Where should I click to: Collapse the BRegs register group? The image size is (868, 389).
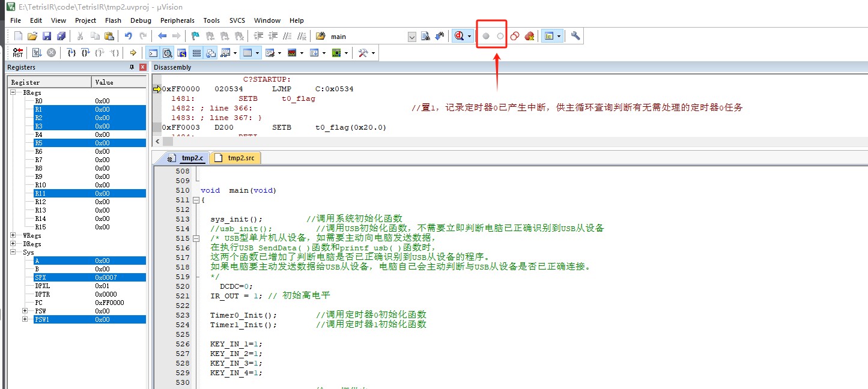click(13, 93)
